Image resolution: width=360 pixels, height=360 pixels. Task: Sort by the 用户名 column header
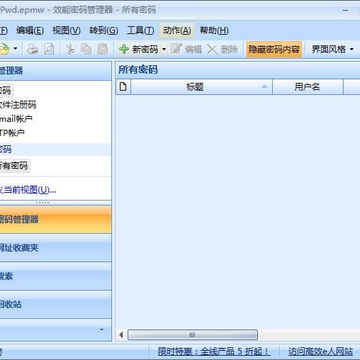[308, 87]
